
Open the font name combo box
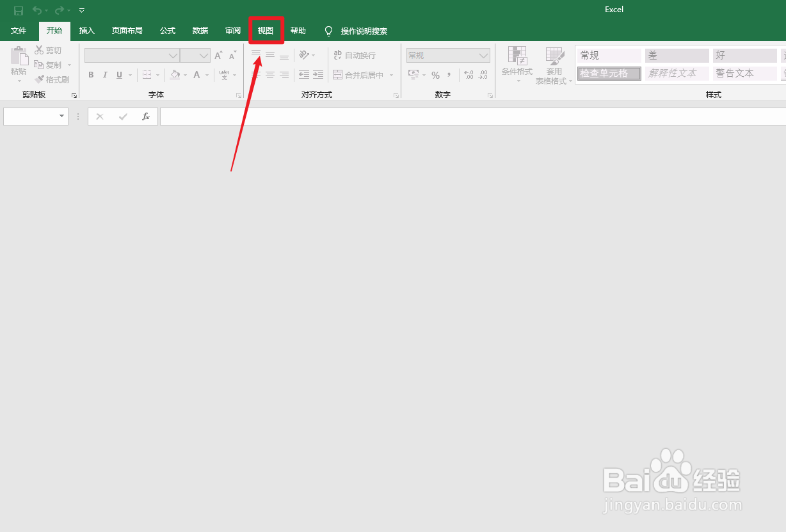coord(132,56)
